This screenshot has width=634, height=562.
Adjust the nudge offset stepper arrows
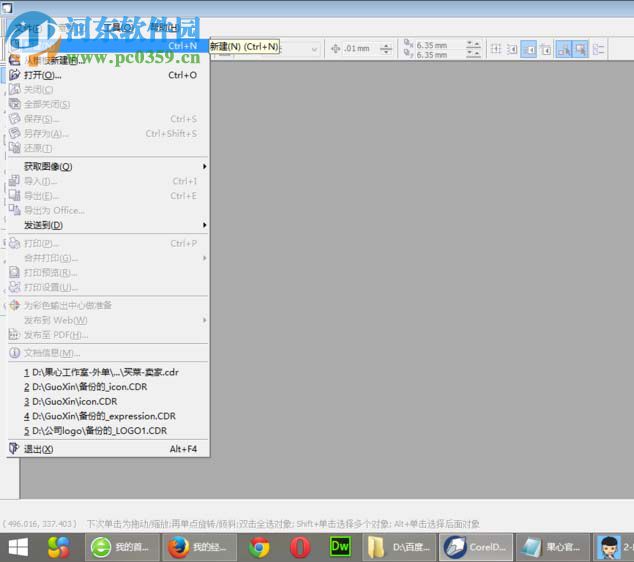[x=386, y=49]
